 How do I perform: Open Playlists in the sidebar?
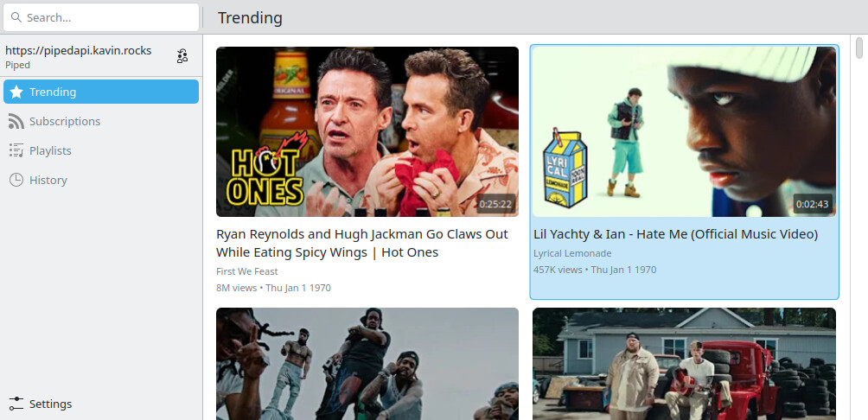101,150
